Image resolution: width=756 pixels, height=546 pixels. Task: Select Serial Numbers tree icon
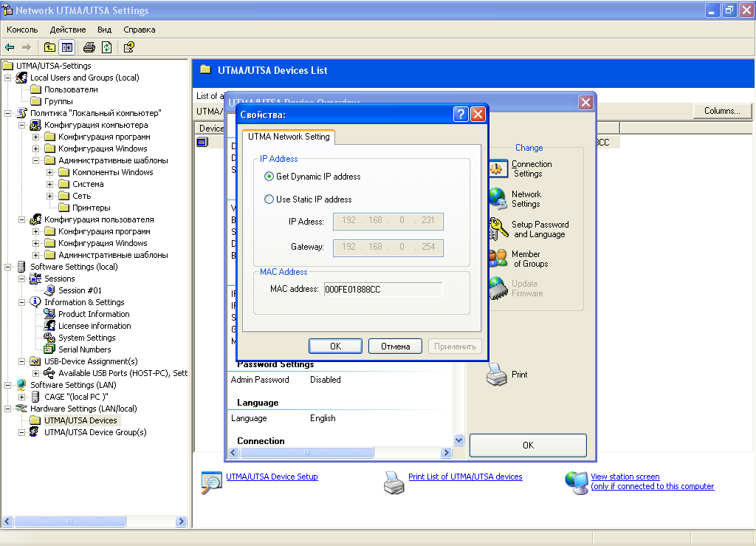click(x=49, y=349)
